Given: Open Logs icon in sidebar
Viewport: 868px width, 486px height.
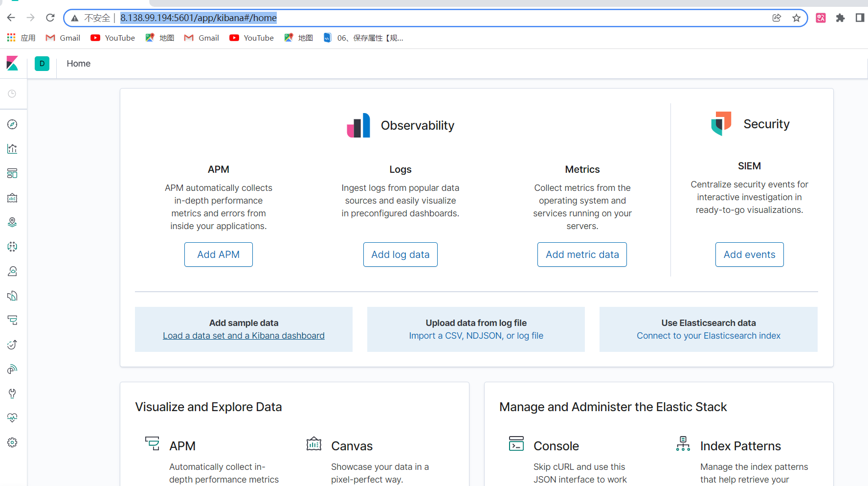Looking at the screenshot, I should [x=12, y=296].
